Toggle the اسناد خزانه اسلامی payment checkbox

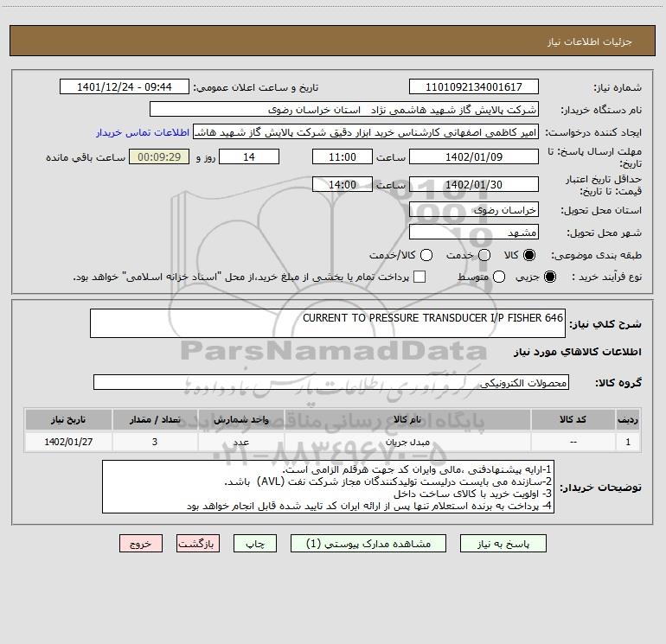[x=419, y=277]
